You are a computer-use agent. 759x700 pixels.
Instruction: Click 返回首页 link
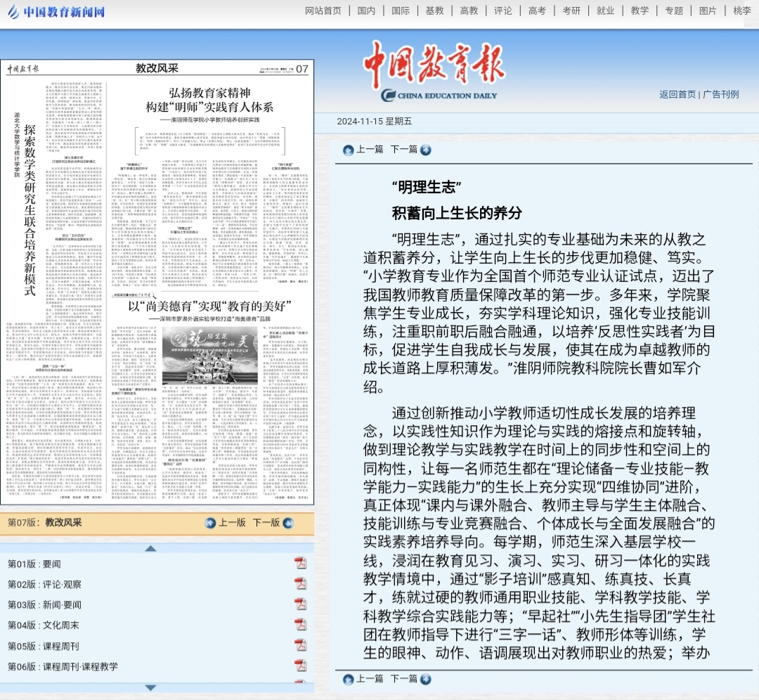click(x=677, y=94)
